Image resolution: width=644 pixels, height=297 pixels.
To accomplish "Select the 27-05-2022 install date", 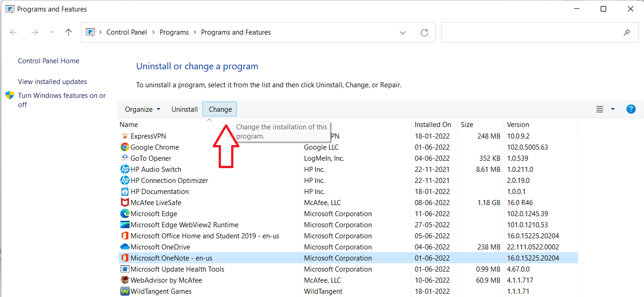I will [432, 225].
